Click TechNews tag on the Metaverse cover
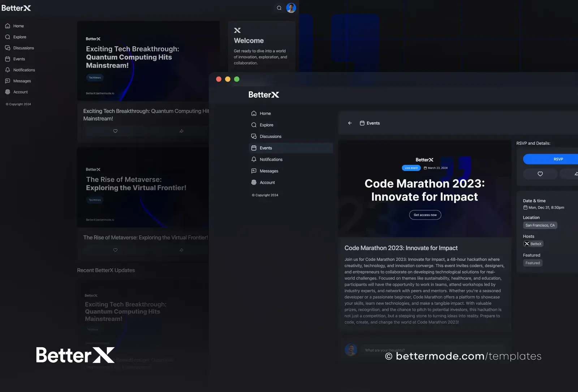 [95, 200]
